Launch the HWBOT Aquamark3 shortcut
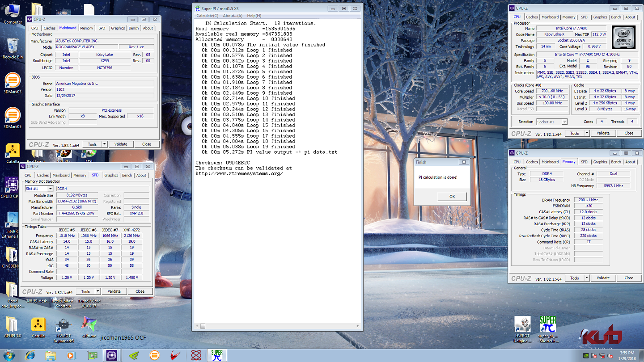Viewport: 644px width, 362px height. (x=64, y=330)
